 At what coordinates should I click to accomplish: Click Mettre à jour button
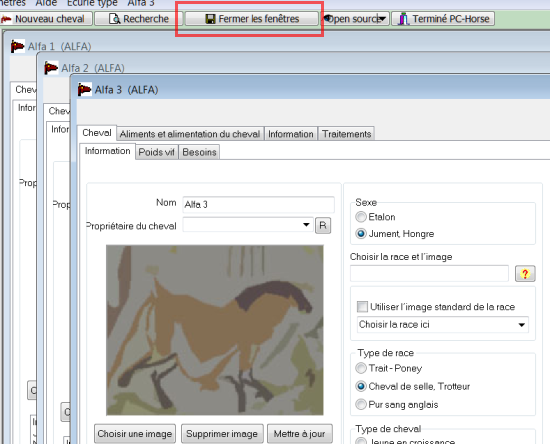click(300, 434)
